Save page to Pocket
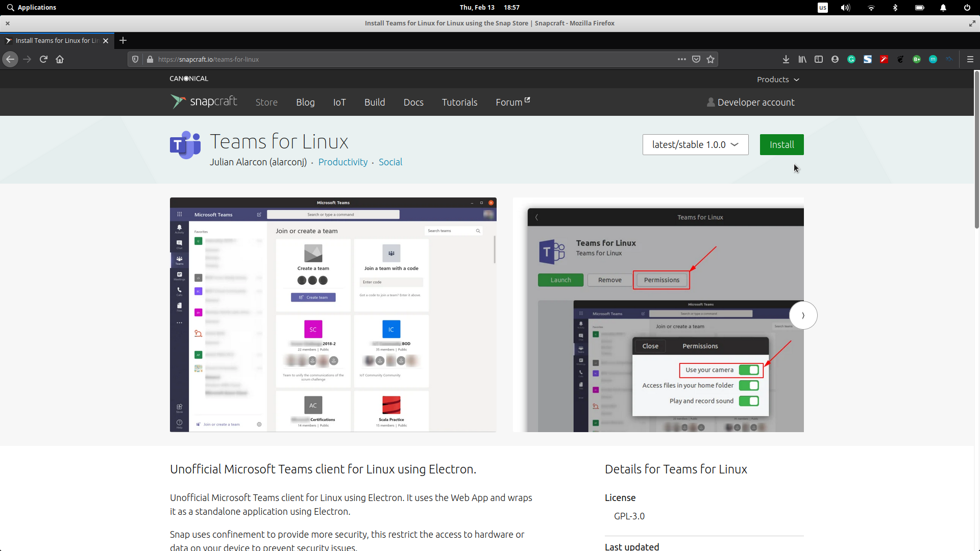The width and height of the screenshot is (980, 551). pos(696,59)
